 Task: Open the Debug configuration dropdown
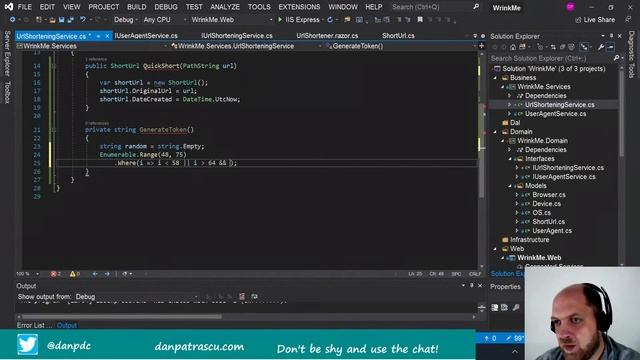click(125, 20)
